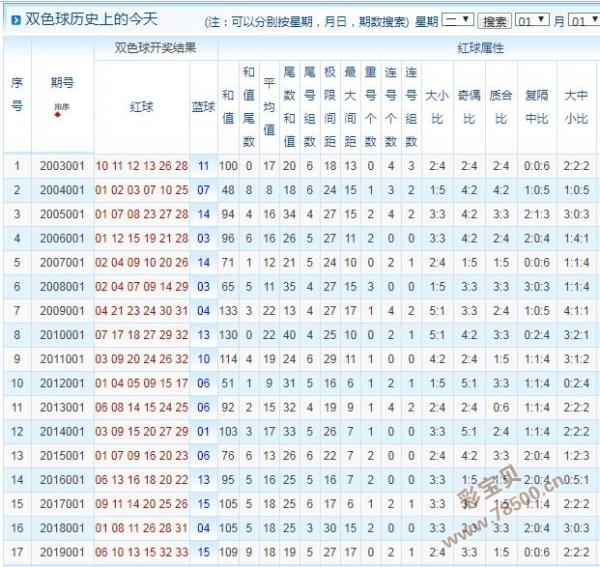Select issue number 2012001
Image resolution: width=600 pixels, height=567 pixels.
click(62, 383)
